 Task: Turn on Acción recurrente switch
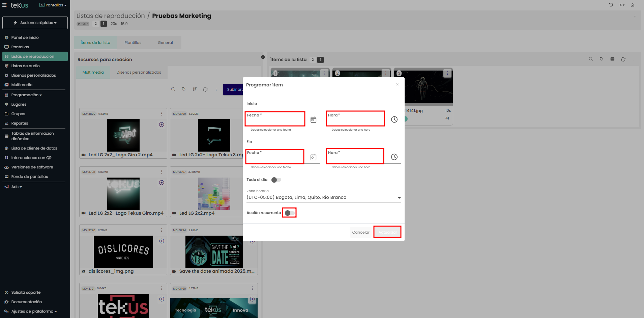(x=289, y=213)
